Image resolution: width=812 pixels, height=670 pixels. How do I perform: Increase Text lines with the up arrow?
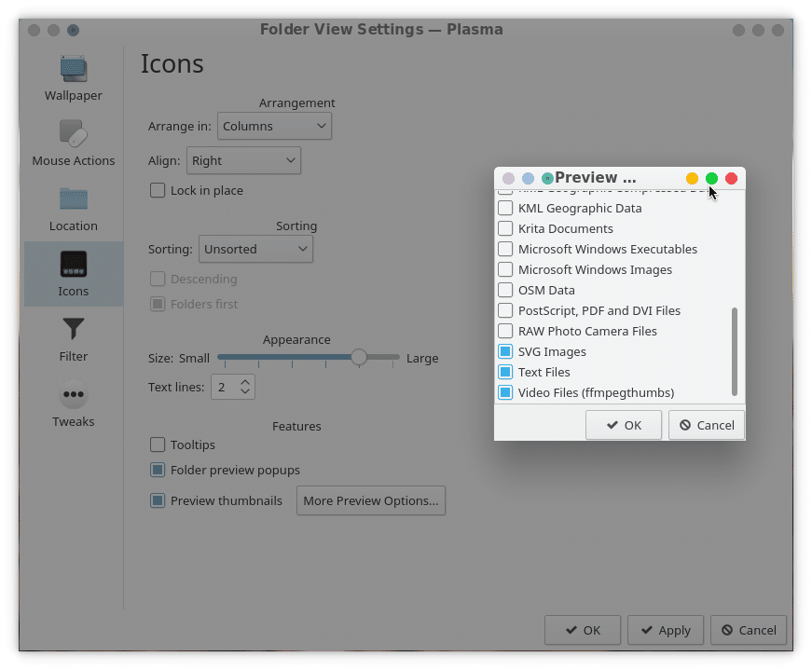pos(245,382)
